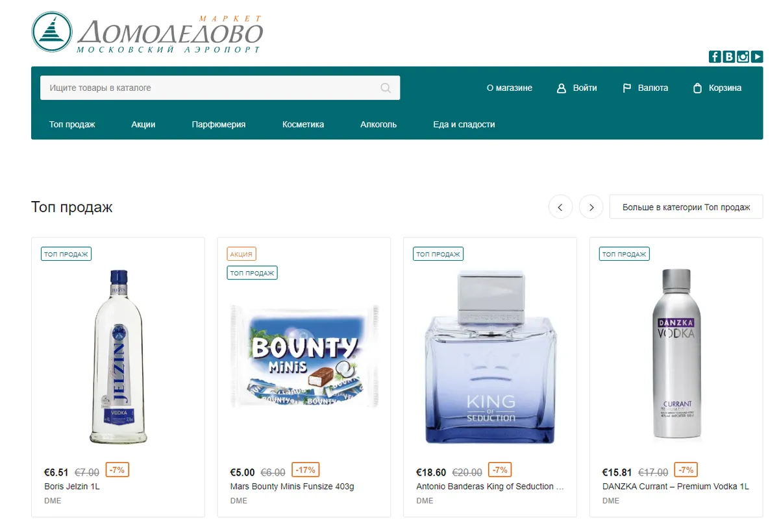Open the О магазине page

(x=510, y=88)
